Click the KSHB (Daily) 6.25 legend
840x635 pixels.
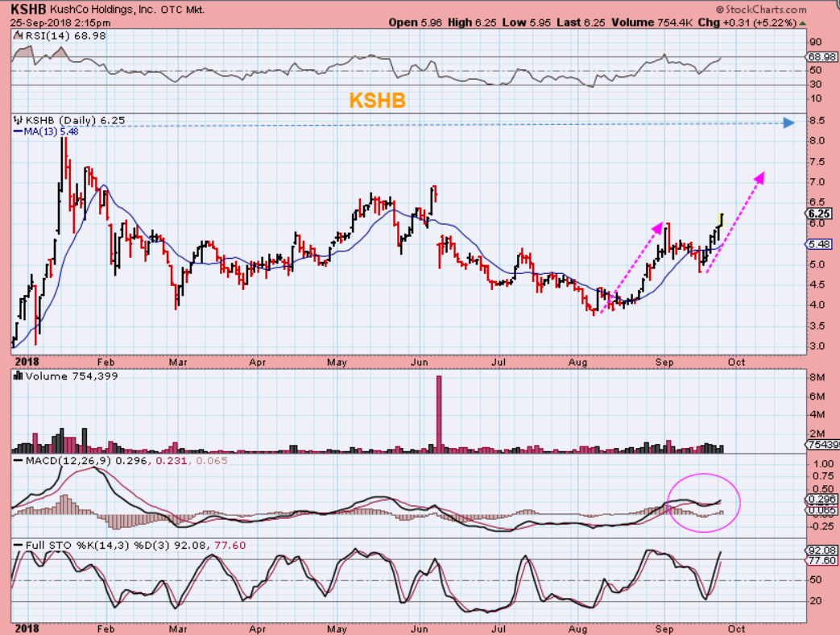pyautogui.click(x=75, y=120)
